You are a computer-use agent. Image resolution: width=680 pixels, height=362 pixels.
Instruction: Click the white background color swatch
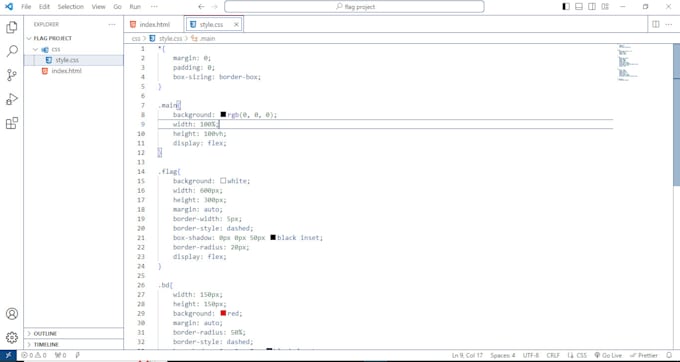tap(223, 181)
